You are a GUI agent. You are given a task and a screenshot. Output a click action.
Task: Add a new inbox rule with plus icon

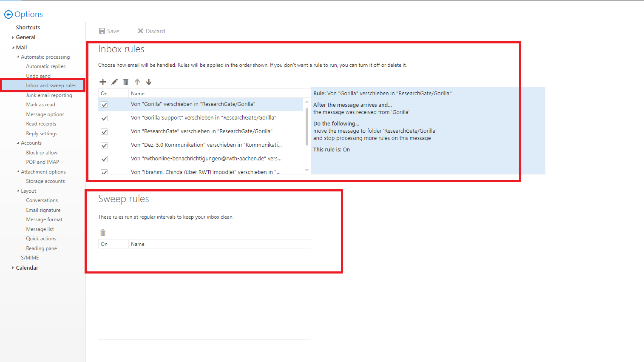[103, 82]
